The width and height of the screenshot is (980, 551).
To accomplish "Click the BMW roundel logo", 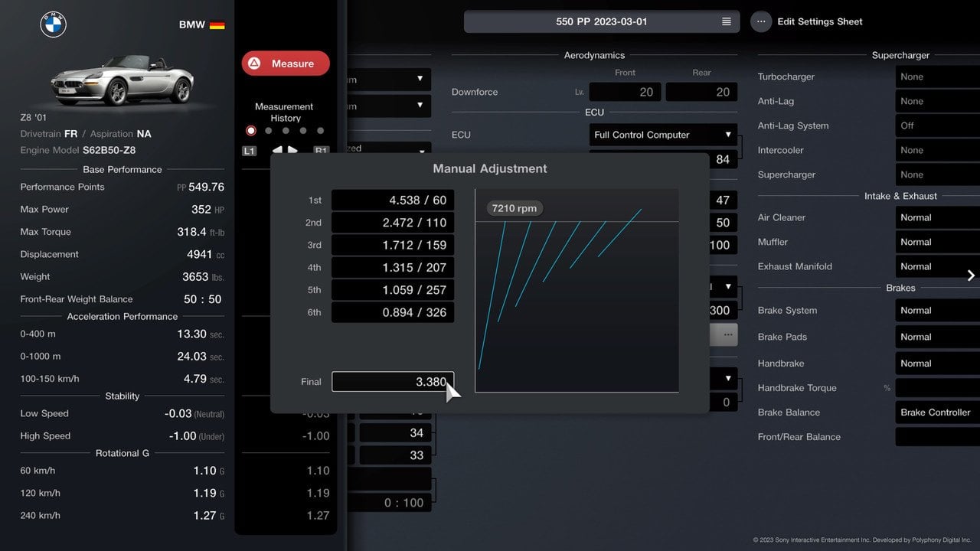I will point(54,24).
